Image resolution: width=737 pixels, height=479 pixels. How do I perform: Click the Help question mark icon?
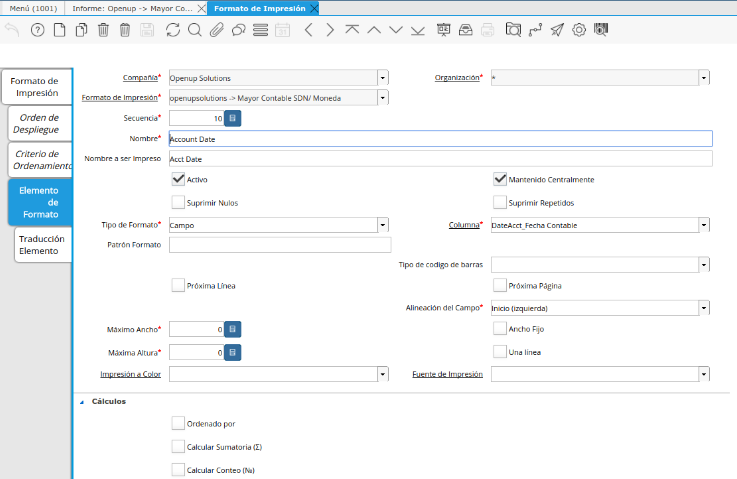38,30
